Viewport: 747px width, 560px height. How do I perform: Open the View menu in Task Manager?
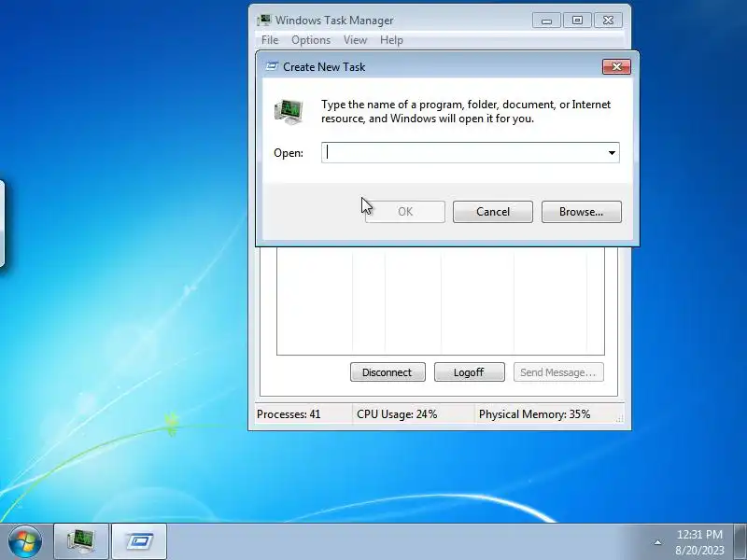pos(356,40)
